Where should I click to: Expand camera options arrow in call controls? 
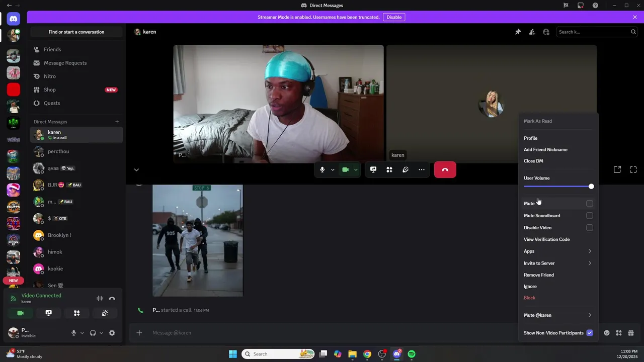click(356, 170)
